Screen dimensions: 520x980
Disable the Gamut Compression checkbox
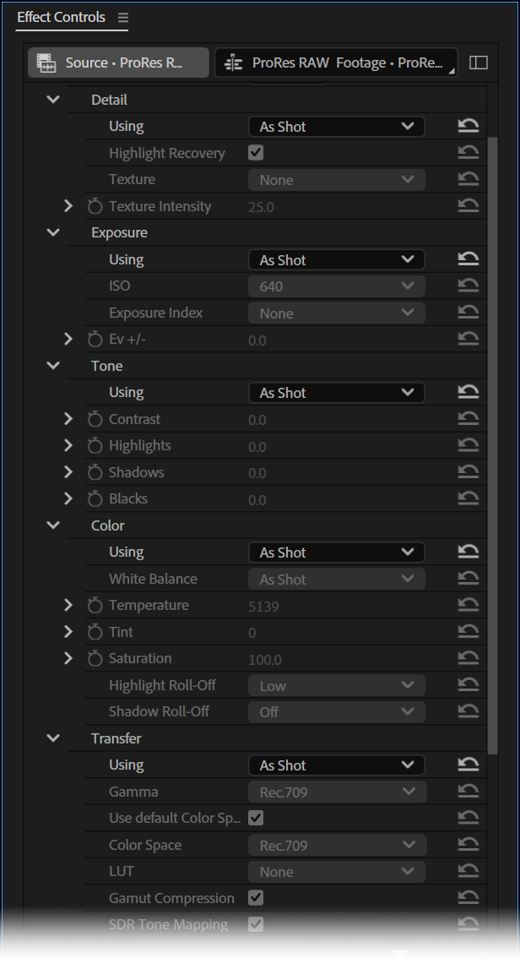[256, 898]
